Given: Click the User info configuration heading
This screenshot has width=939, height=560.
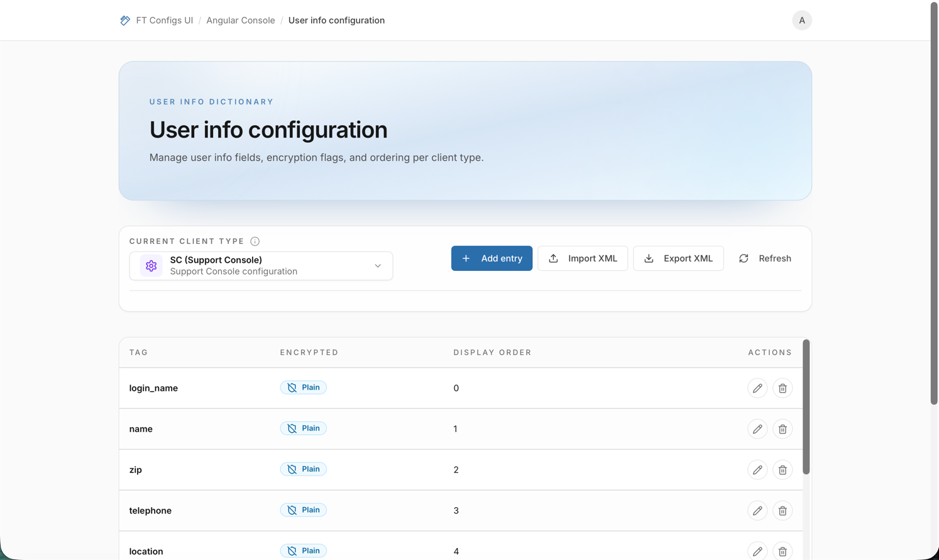Looking at the screenshot, I should 268,129.
